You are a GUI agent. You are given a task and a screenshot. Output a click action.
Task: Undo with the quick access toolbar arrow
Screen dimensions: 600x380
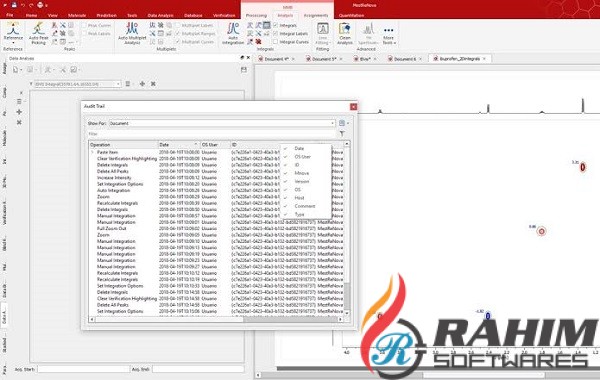pyautogui.click(x=23, y=5)
